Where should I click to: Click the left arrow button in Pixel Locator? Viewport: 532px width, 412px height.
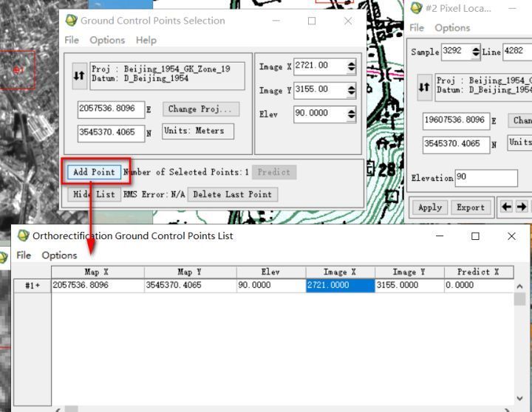tap(507, 207)
